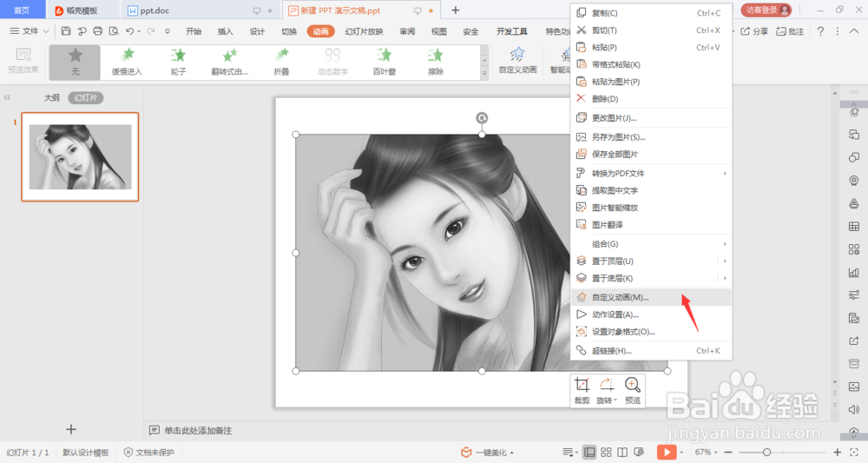
Task: Choose 另存为图片(S)... in context menu
Action: (x=651, y=136)
